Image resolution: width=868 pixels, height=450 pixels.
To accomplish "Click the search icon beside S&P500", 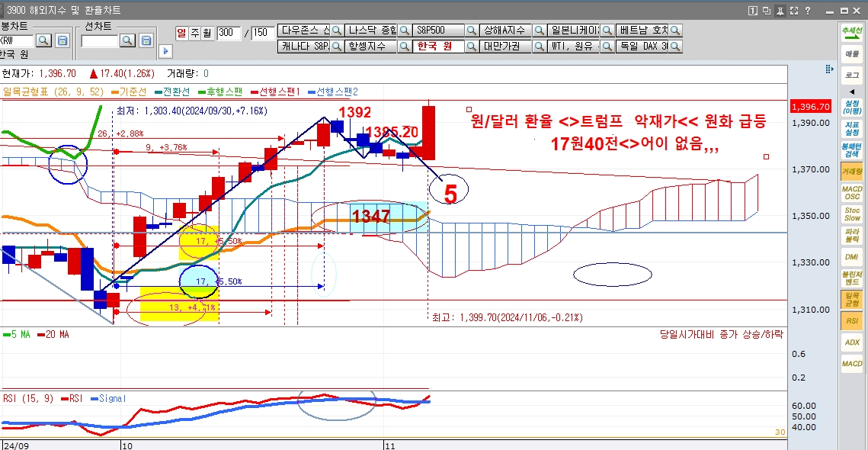I will click(x=472, y=31).
